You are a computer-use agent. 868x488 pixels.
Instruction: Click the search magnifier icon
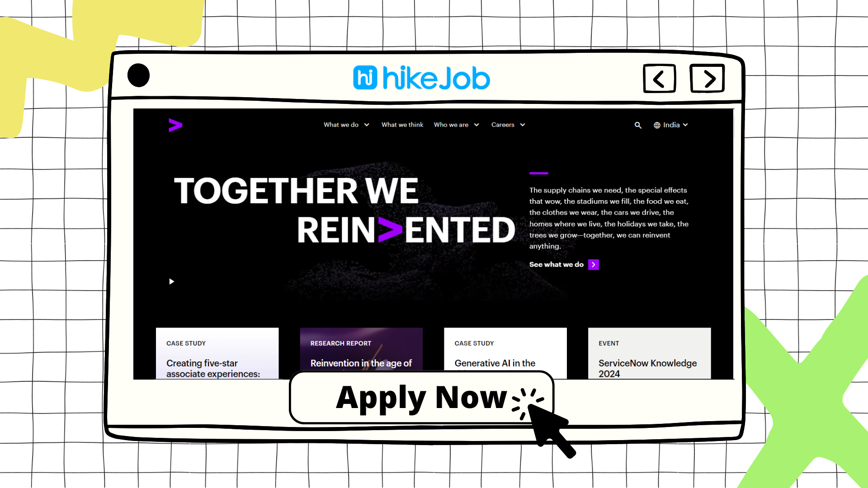click(x=638, y=125)
